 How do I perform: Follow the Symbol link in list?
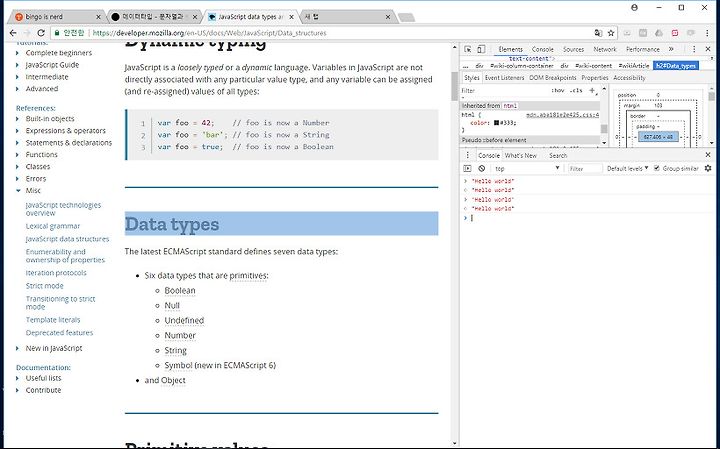pyautogui.click(x=178, y=365)
